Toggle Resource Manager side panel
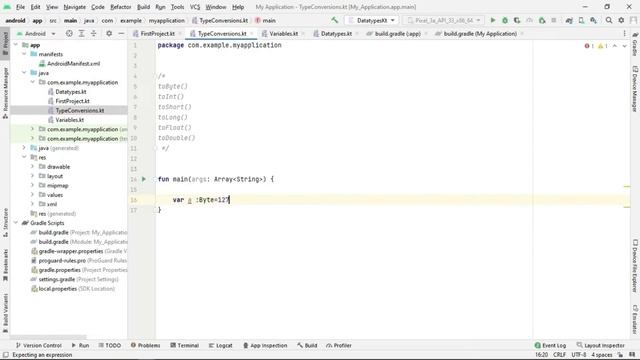 pyautogui.click(x=5, y=93)
